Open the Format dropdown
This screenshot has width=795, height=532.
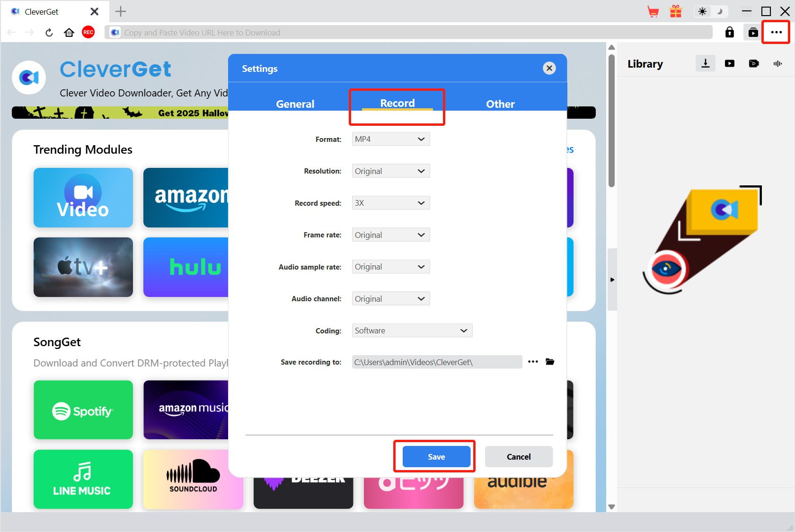390,139
